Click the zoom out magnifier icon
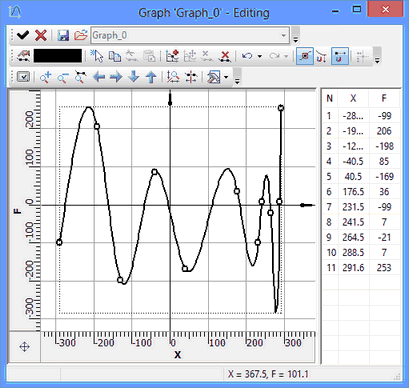409x388 pixels. click(x=63, y=77)
